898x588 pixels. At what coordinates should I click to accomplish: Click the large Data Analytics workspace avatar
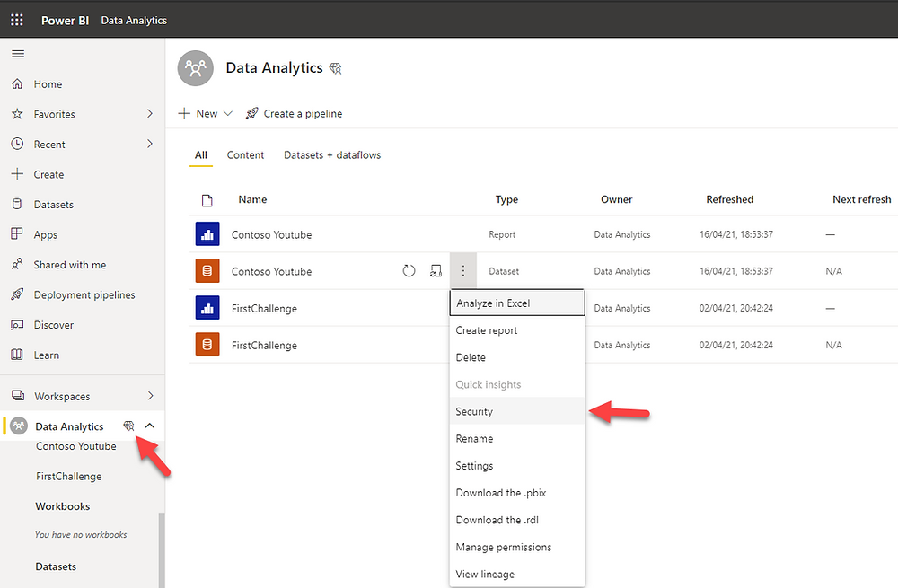click(195, 68)
